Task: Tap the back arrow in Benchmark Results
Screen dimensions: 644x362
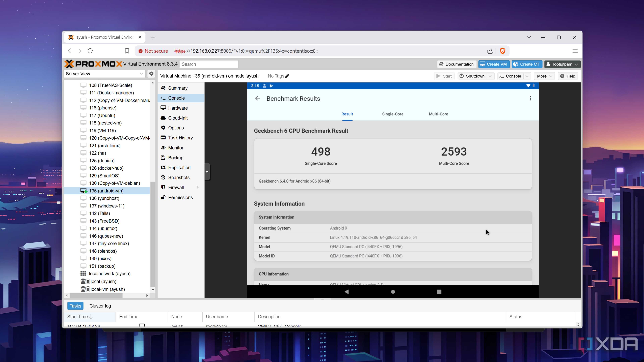Action: (257, 98)
